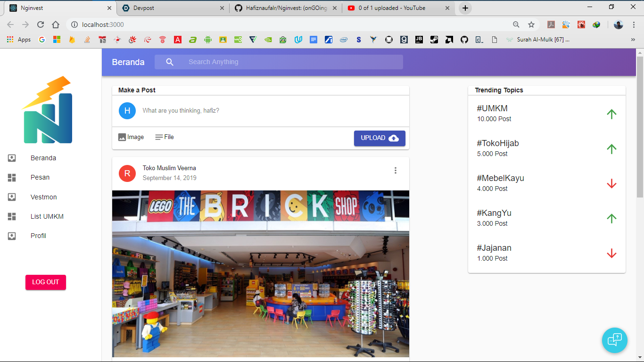Open the #TokoHijab trending topic

tap(498, 143)
